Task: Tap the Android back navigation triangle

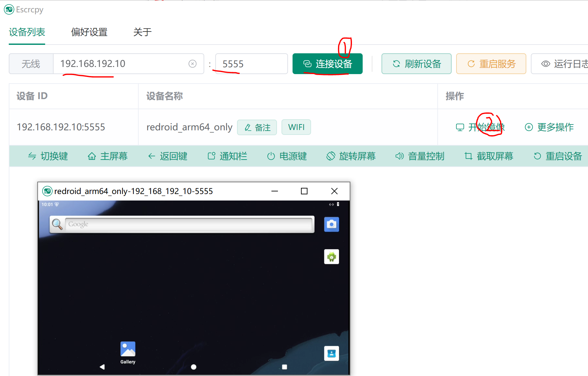Action: point(102,367)
